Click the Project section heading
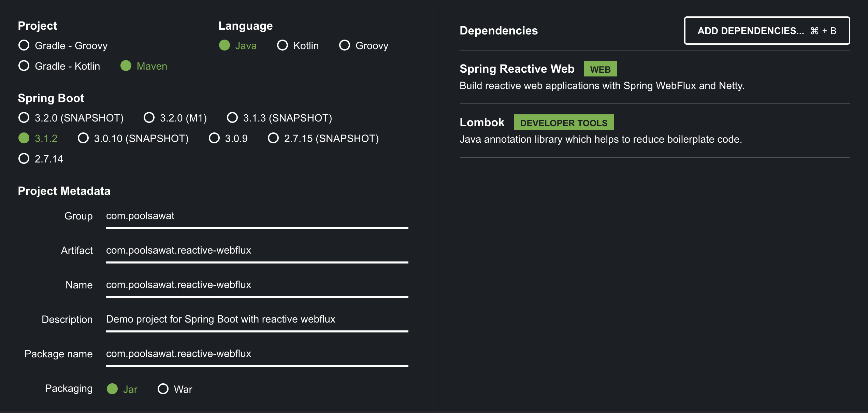Screen dimensions: 868x413 click(x=38, y=26)
